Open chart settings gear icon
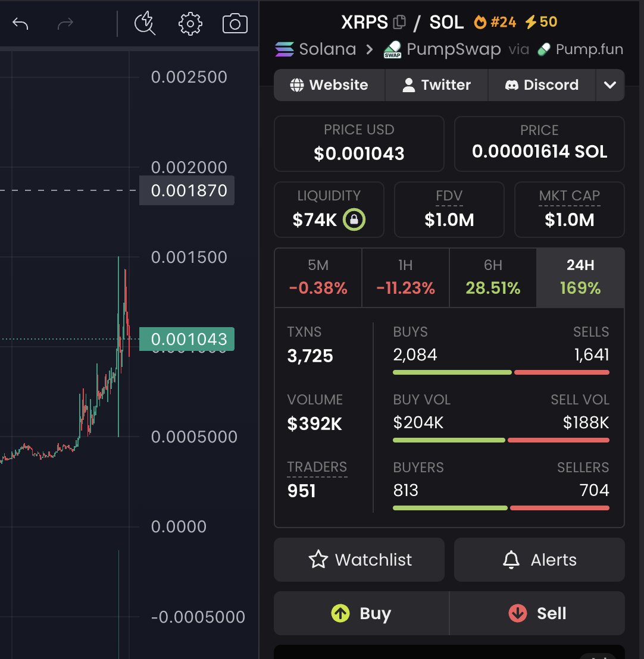 click(190, 24)
